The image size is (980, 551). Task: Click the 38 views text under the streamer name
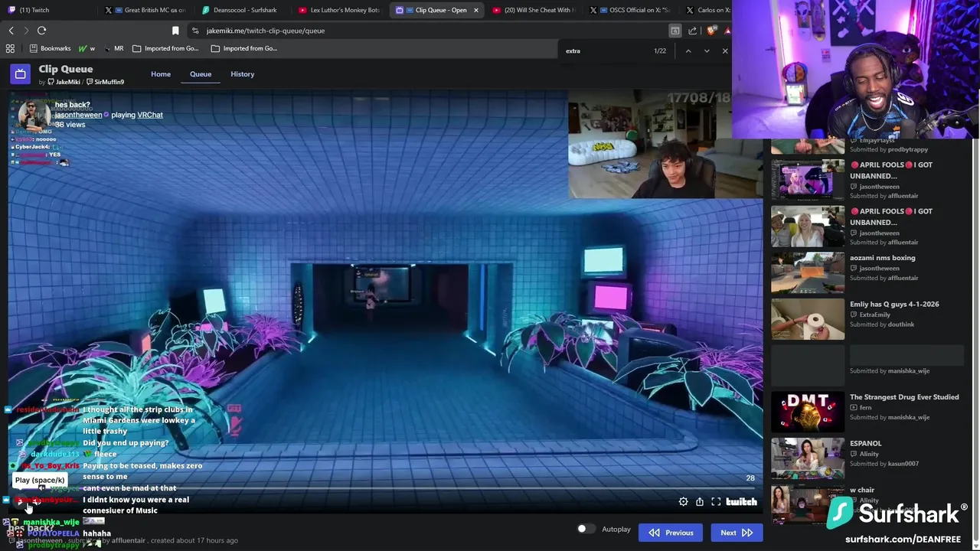coord(70,125)
